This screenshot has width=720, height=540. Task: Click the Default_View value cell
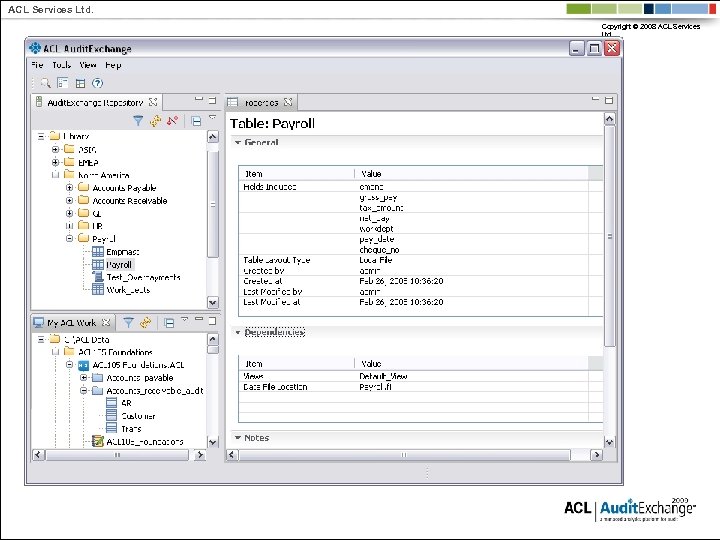[383, 376]
